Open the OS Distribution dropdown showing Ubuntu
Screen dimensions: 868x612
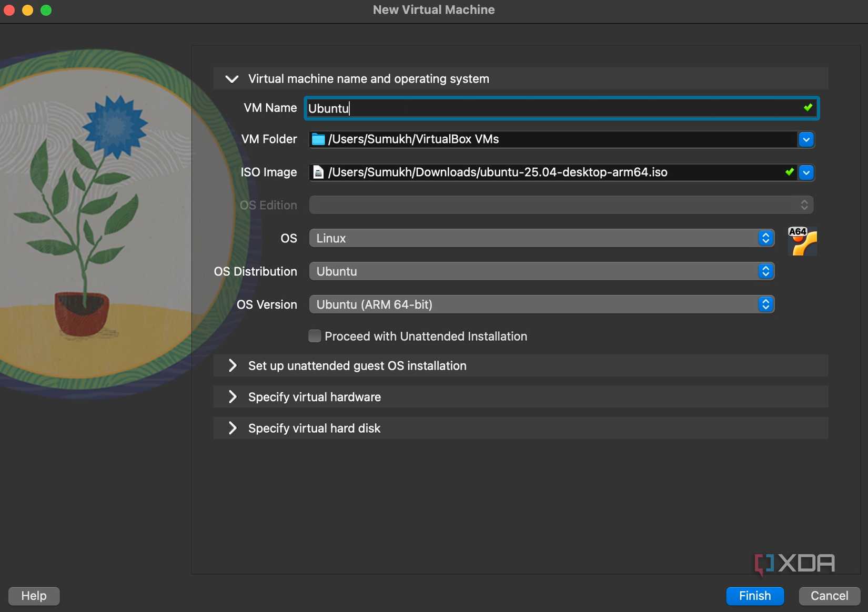(x=542, y=271)
